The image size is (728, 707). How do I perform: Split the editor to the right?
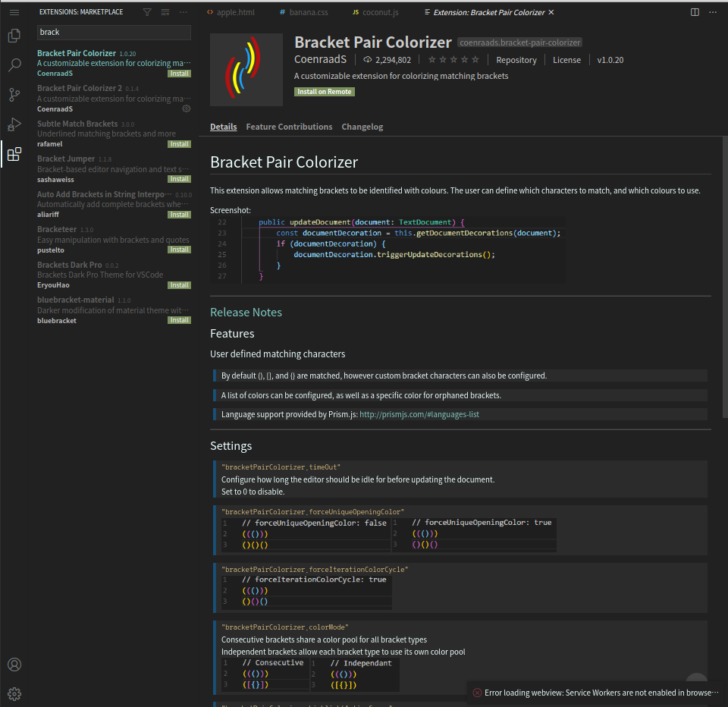point(695,12)
